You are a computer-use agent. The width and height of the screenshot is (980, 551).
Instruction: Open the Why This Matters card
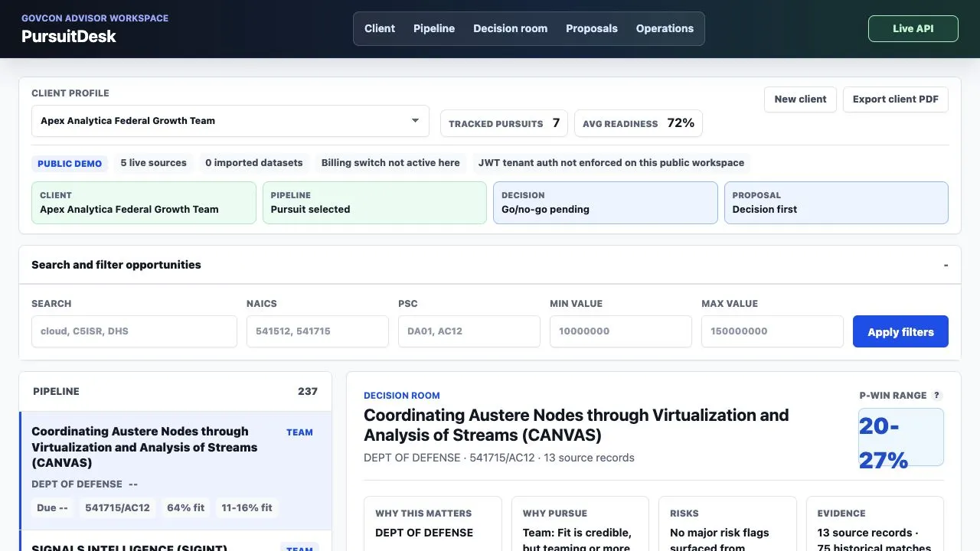click(433, 524)
